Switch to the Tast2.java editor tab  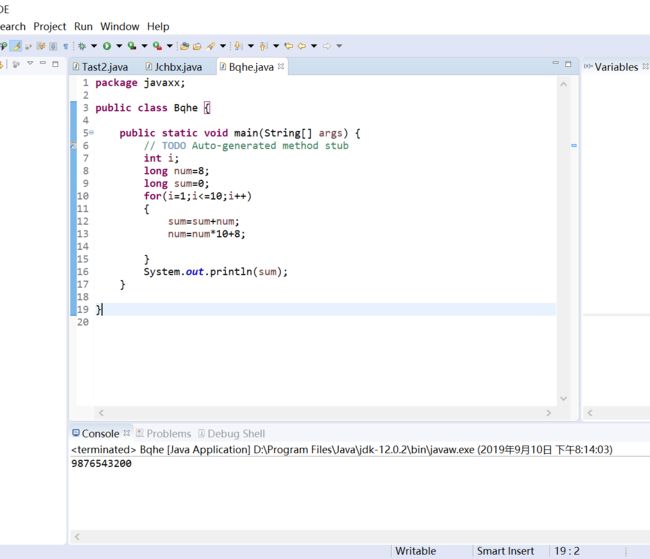pyautogui.click(x=100, y=67)
